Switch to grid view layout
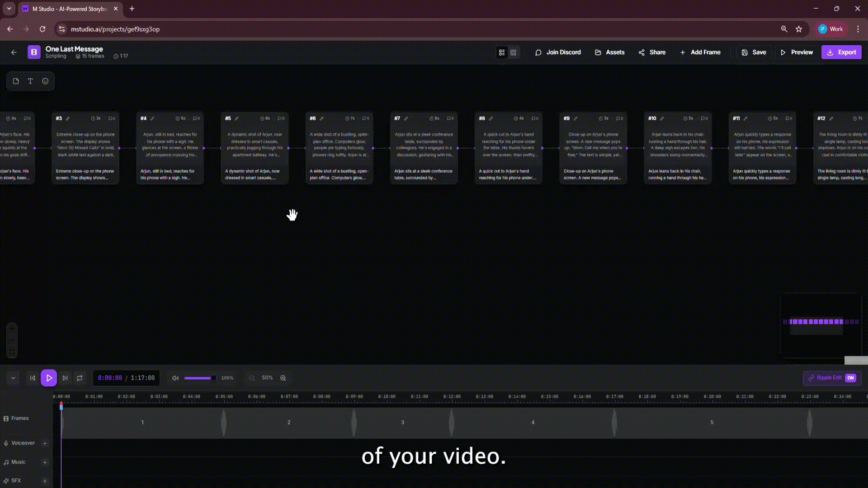The height and width of the screenshot is (488, 868). tap(513, 52)
